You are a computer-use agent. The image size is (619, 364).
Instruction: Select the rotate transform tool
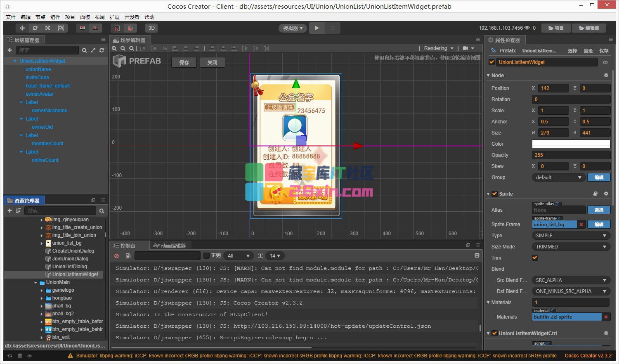click(x=35, y=28)
